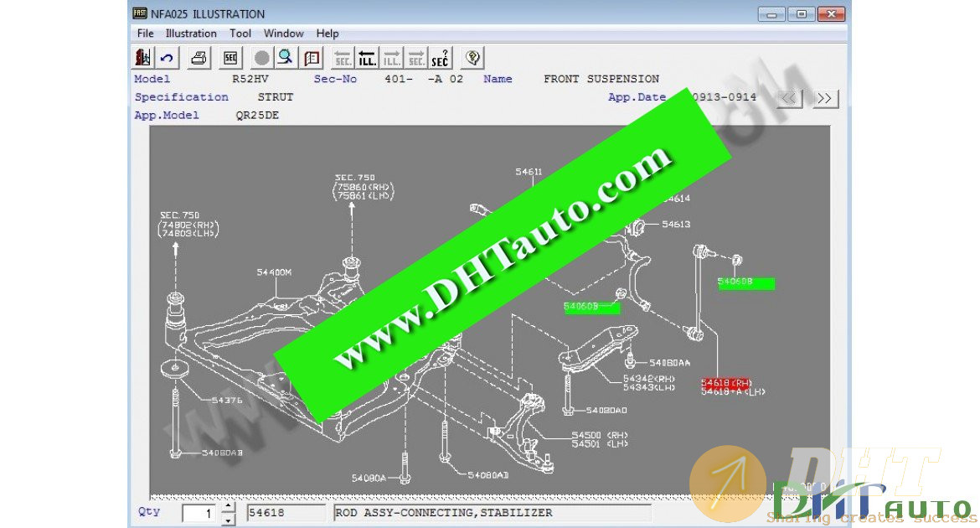Open the Help menu
The height and width of the screenshot is (528, 980).
[x=327, y=34]
